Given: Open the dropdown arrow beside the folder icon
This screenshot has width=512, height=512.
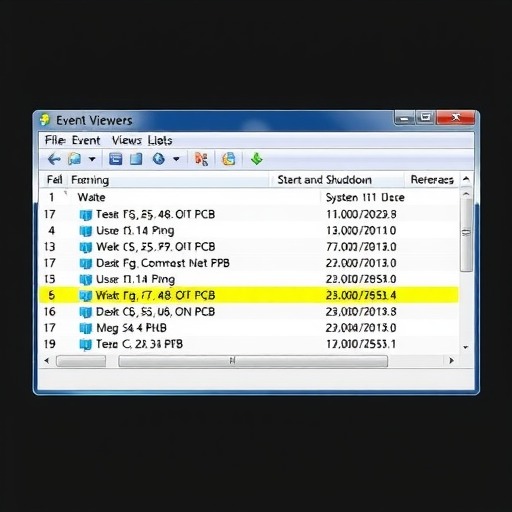Looking at the screenshot, I should tap(92, 159).
